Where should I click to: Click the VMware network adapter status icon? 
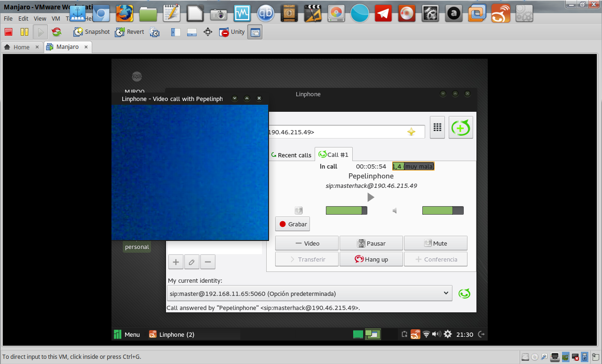[x=555, y=357]
